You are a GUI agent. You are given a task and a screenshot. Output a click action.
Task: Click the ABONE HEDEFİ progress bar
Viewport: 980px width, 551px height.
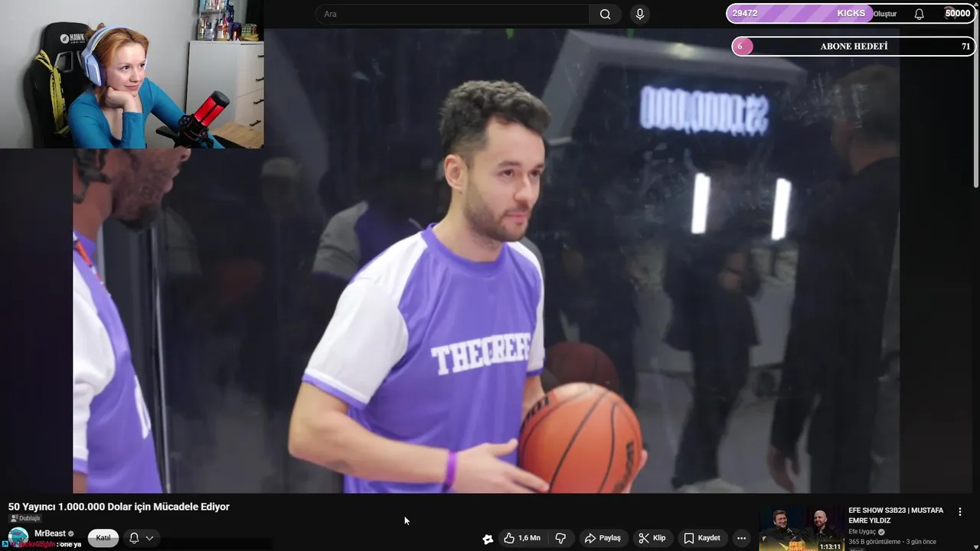click(x=854, y=47)
